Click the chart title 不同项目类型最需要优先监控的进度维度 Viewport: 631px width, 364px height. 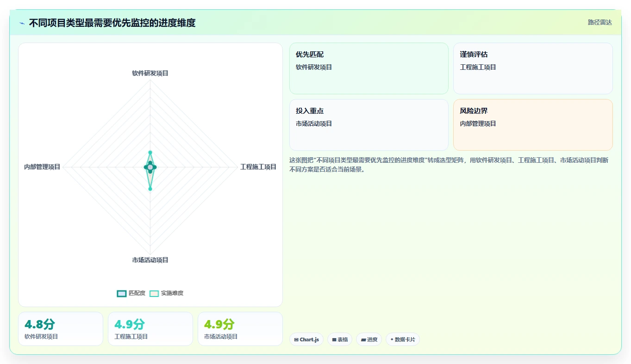(112, 23)
